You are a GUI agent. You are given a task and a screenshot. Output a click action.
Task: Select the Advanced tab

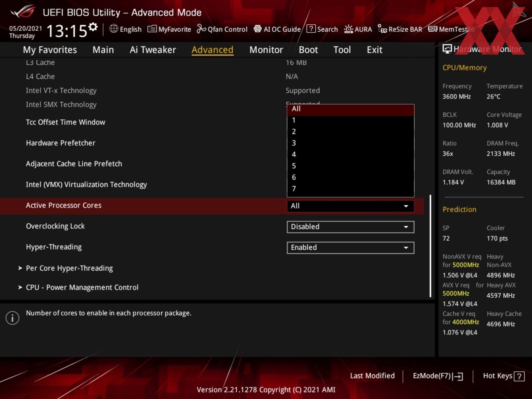pos(212,50)
